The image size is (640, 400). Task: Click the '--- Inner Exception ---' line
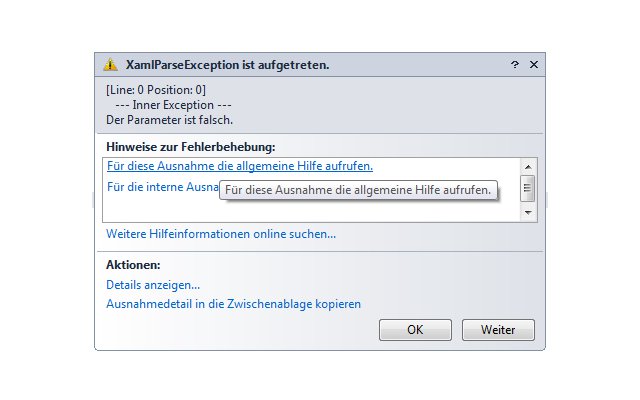click(173, 105)
